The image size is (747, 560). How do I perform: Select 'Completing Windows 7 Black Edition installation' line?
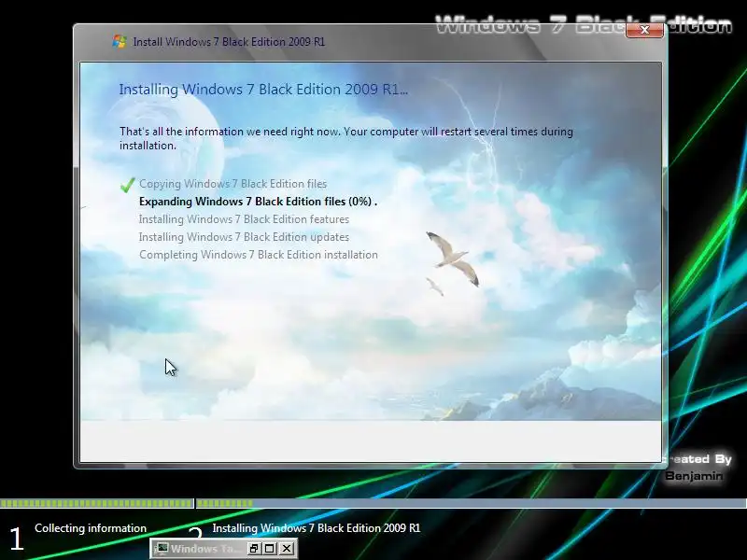pyautogui.click(x=259, y=255)
